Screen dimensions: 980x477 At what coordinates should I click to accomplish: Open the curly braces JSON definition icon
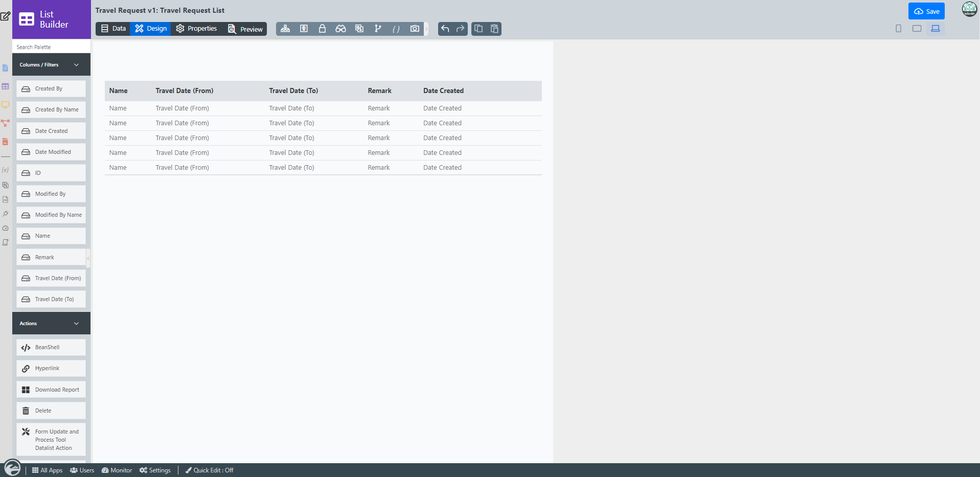[396, 29]
